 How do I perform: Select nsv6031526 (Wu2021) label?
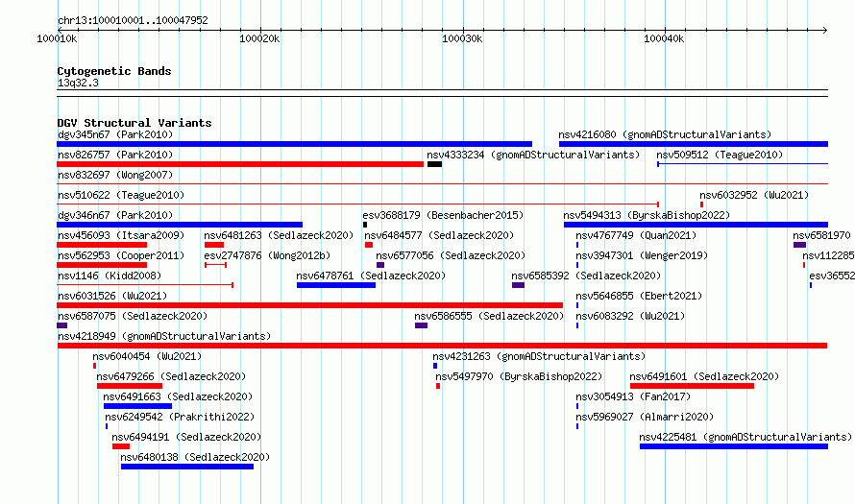(x=112, y=296)
